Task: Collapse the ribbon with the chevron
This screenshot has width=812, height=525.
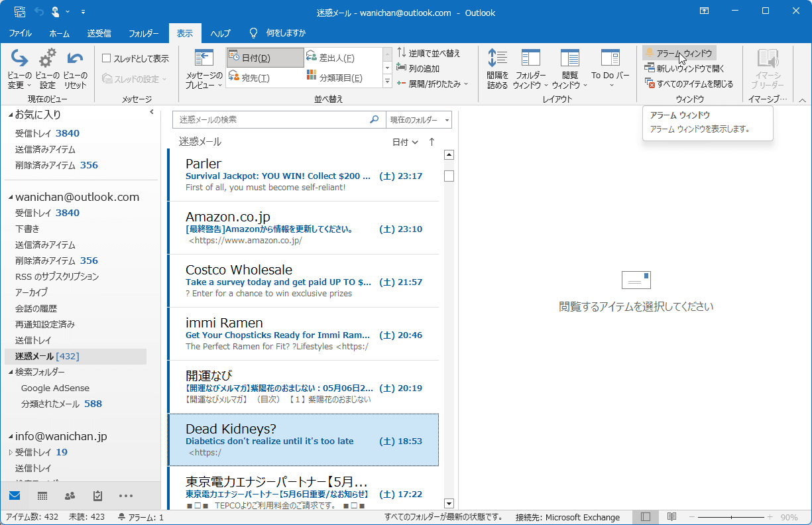Action: (802, 100)
